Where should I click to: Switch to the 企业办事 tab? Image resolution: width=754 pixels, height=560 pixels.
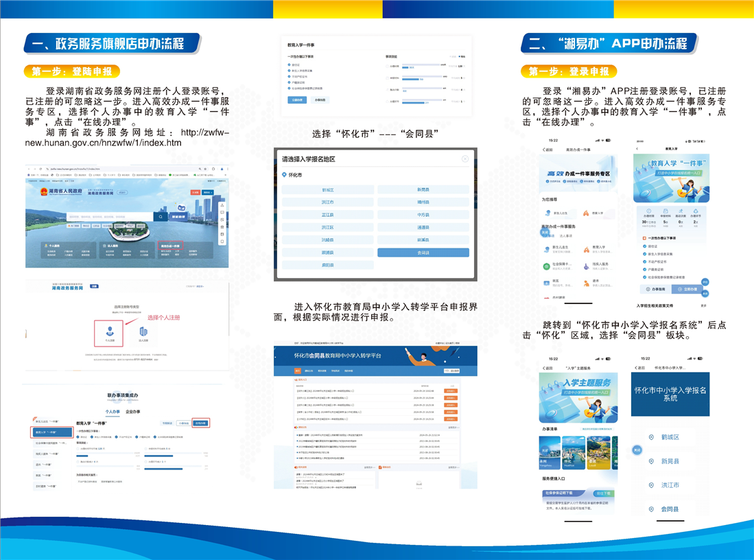(132, 412)
